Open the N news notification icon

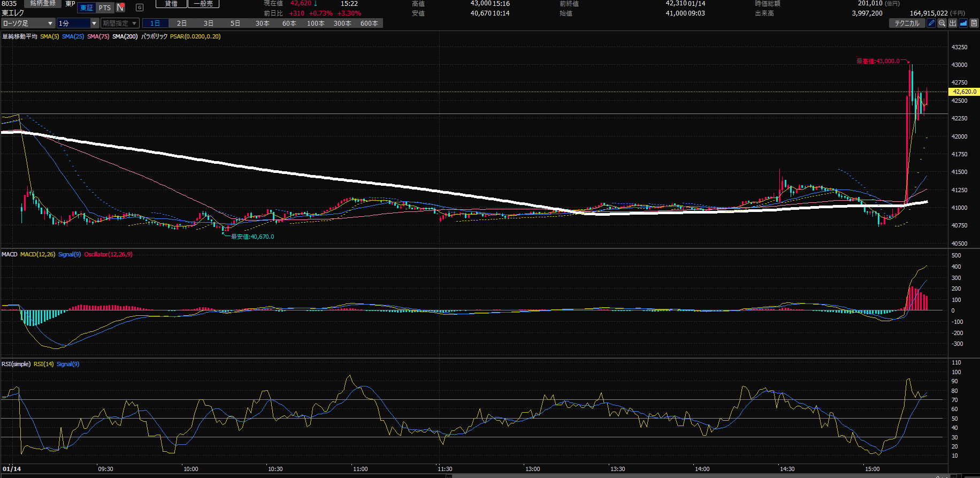click(120, 7)
